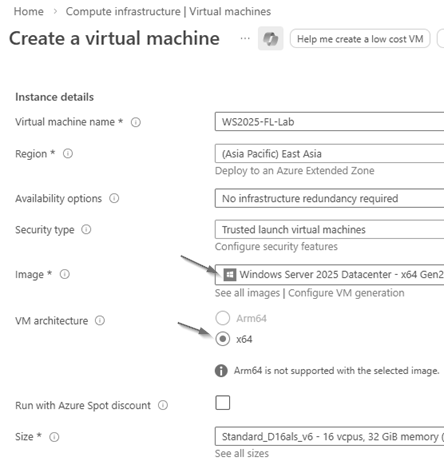Viewport: 444px width, 461px height.
Task: Select the x64 architecture radio button
Action: pyautogui.click(x=223, y=339)
